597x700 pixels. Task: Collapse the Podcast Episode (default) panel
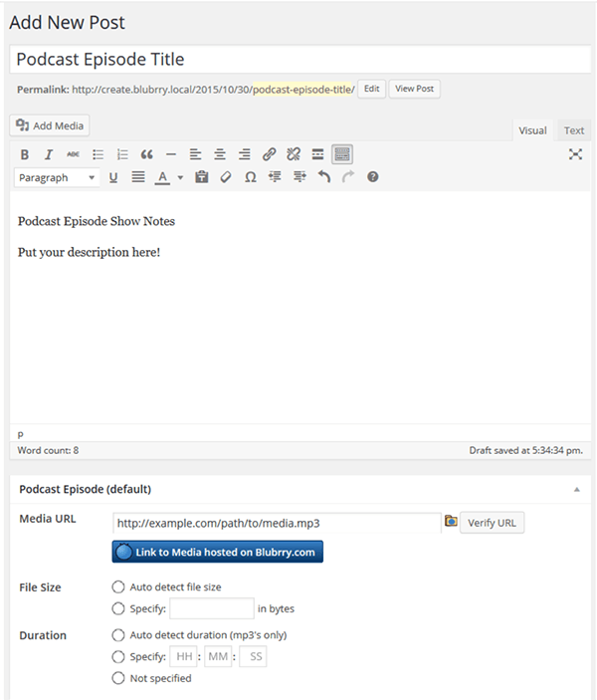[x=575, y=490]
